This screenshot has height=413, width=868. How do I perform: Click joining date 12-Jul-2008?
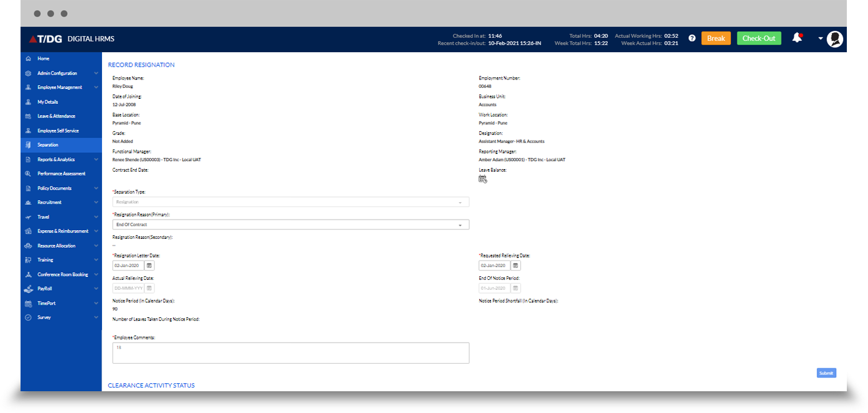(x=124, y=105)
